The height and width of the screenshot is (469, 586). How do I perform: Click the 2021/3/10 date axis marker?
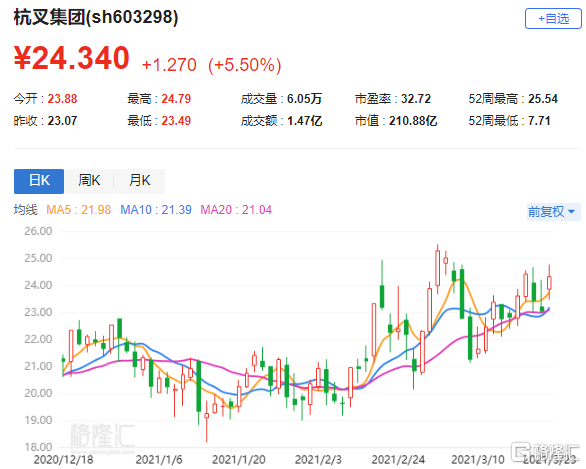478,459
